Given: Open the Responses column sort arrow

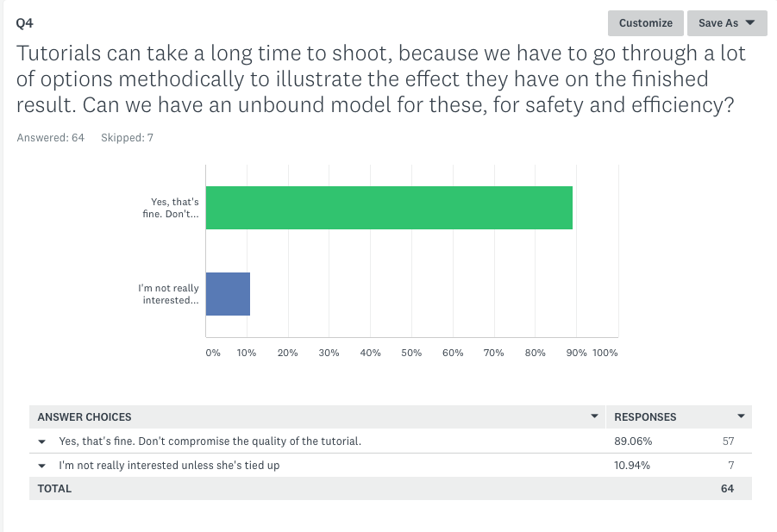Looking at the screenshot, I should [742, 416].
